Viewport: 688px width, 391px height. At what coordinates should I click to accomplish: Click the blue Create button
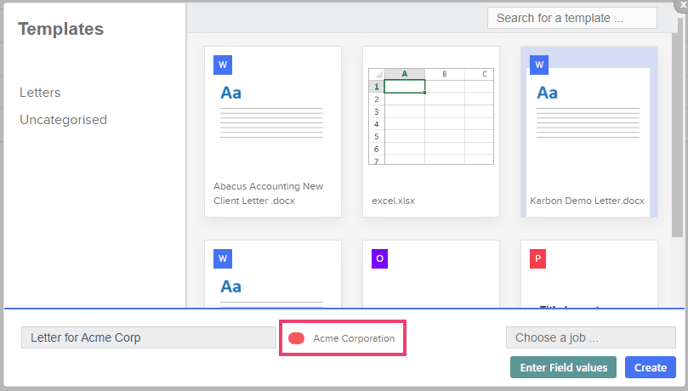tap(650, 367)
